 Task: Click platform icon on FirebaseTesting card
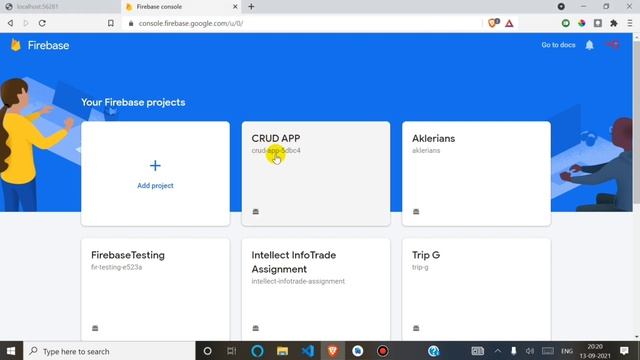click(x=95, y=328)
